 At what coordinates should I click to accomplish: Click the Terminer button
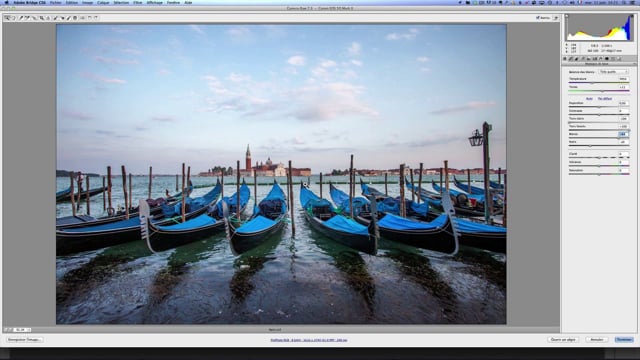click(x=624, y=340)
